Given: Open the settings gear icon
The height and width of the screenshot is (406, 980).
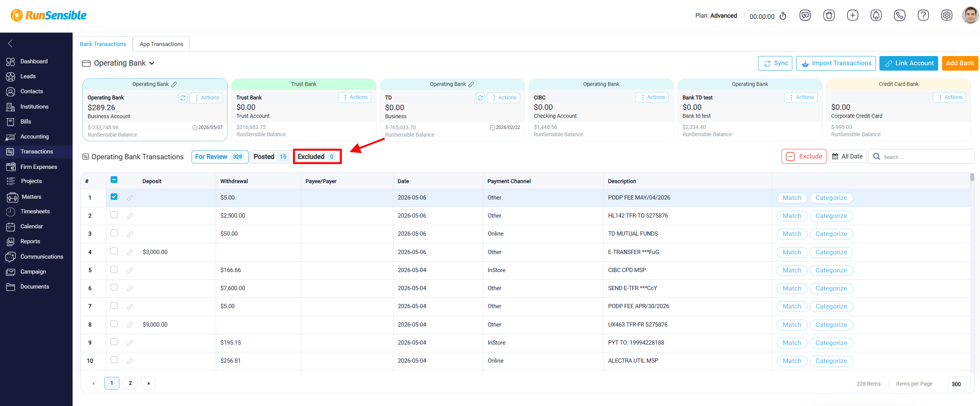Looking at the screenshot, I should pyautogui.click(x=947, y=15).
